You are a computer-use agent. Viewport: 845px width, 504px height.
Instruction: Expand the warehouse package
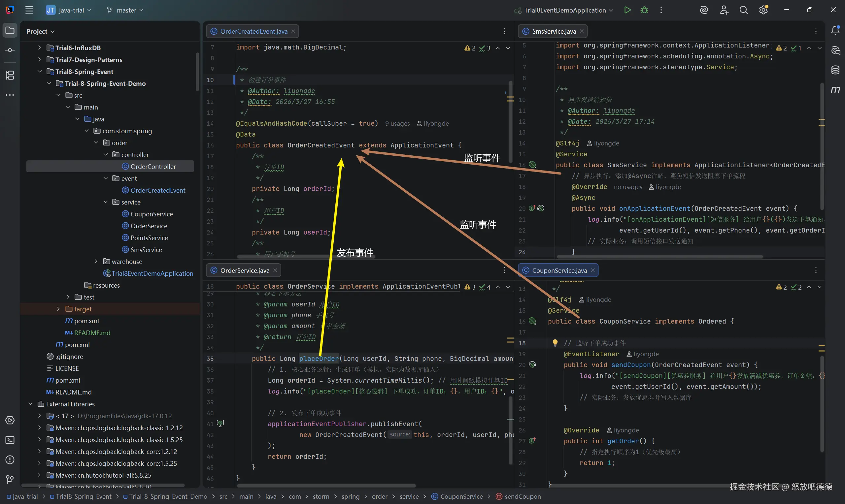point(96,262)
